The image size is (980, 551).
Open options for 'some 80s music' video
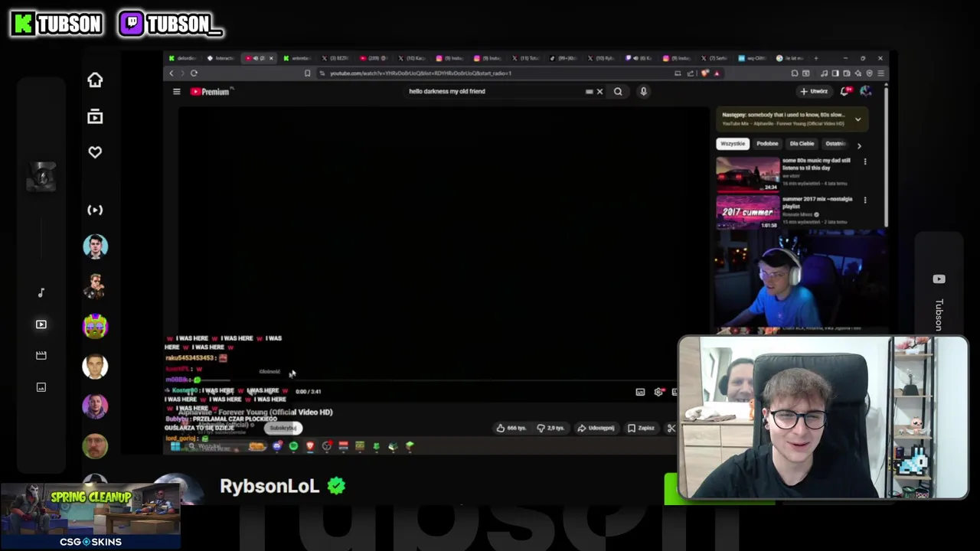(x=865, y=162)
